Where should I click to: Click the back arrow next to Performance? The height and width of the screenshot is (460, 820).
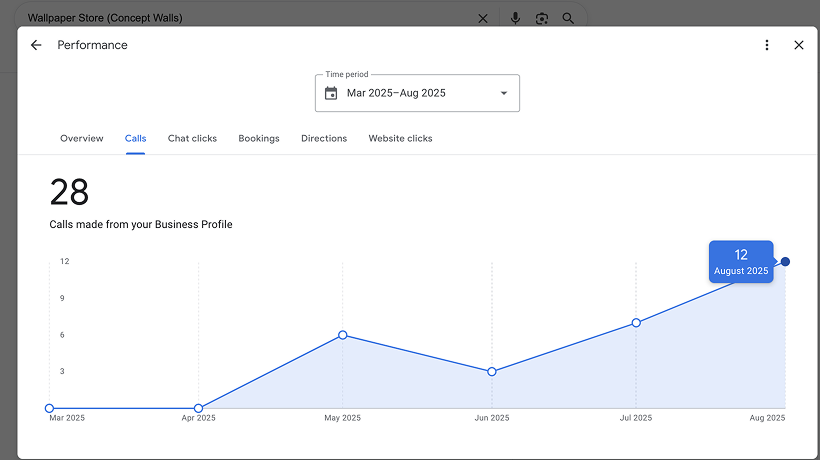point(36,45)
